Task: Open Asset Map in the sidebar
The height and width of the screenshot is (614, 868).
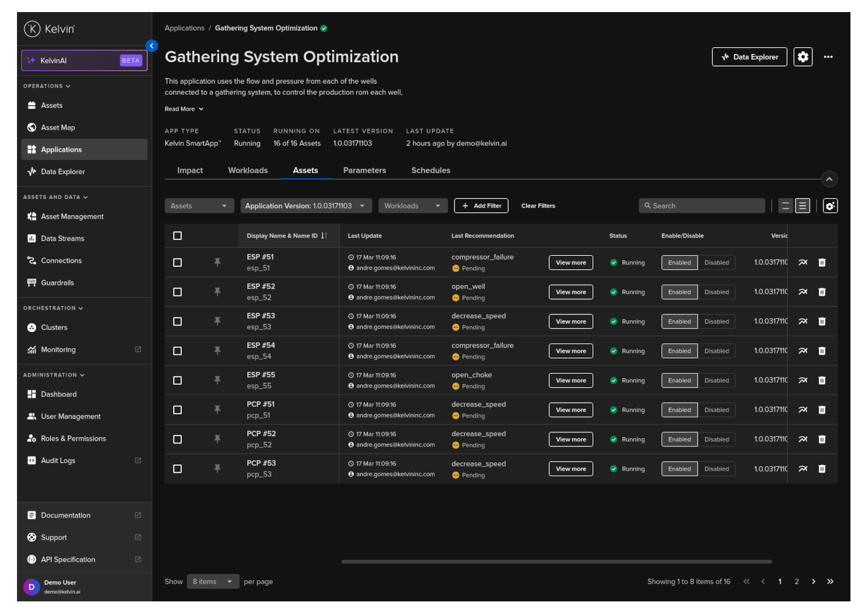Action: pos(58,128)
